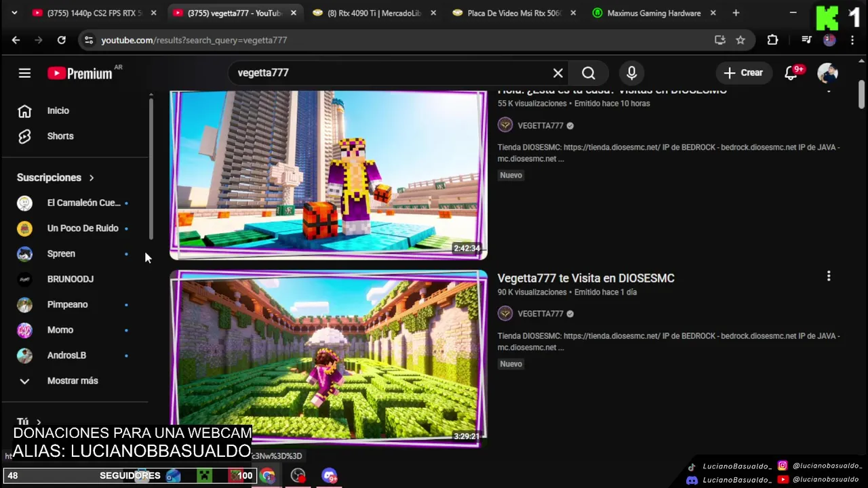Reload the YouTube page
Image resolution: width=868 pixels, height=488 pixels.
point(61,40)
